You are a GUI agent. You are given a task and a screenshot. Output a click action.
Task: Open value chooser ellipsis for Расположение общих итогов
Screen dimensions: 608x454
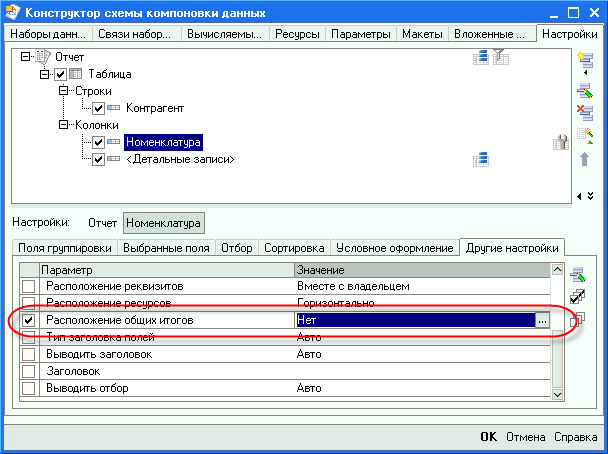coord(541,320)
